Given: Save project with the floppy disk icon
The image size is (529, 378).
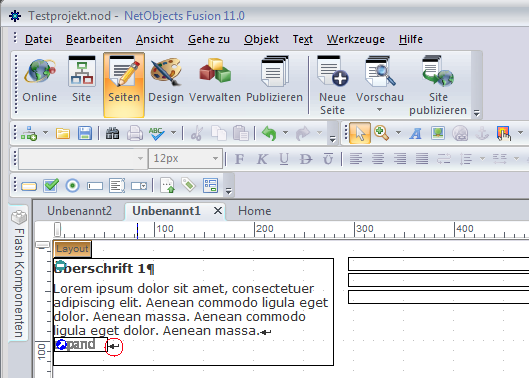Looking at the screenshot, I should click(85, 133).
